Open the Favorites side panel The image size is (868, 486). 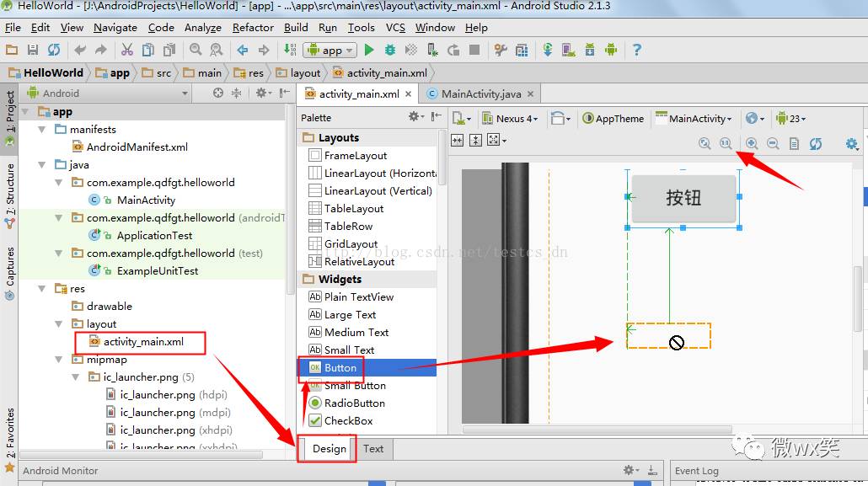click(x=9, y=441)
